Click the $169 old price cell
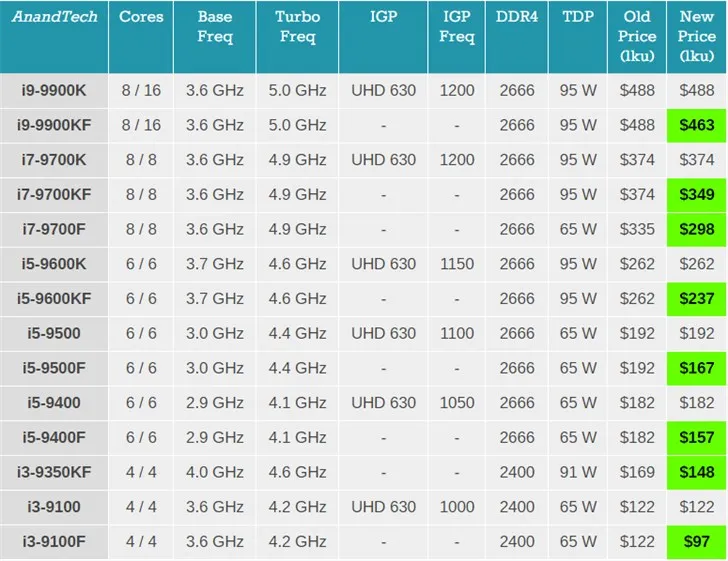Screen dimensions: 728x561 tap(637, 472)
